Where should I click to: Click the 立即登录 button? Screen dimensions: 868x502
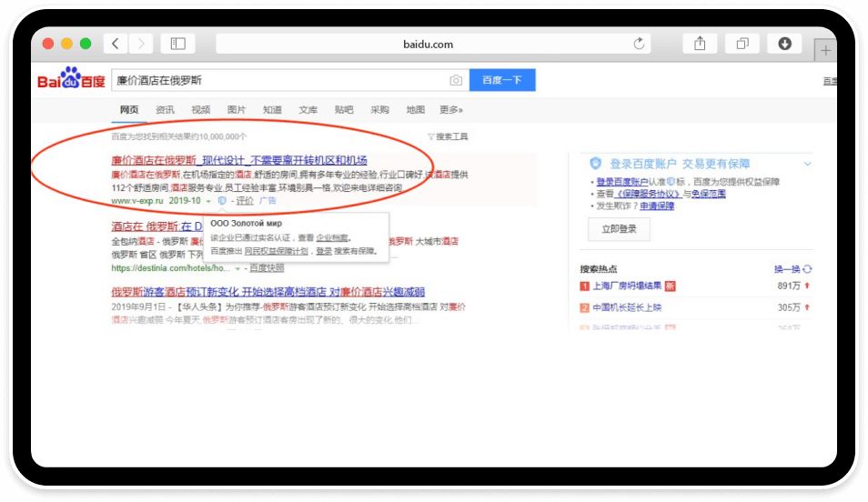619,229
